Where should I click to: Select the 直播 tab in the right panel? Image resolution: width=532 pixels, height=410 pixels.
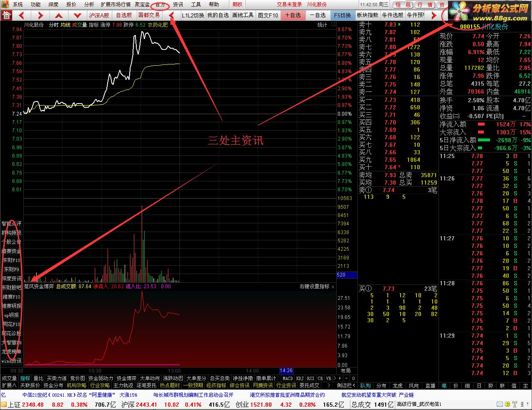pyautogui.click(x=430, y=385)
